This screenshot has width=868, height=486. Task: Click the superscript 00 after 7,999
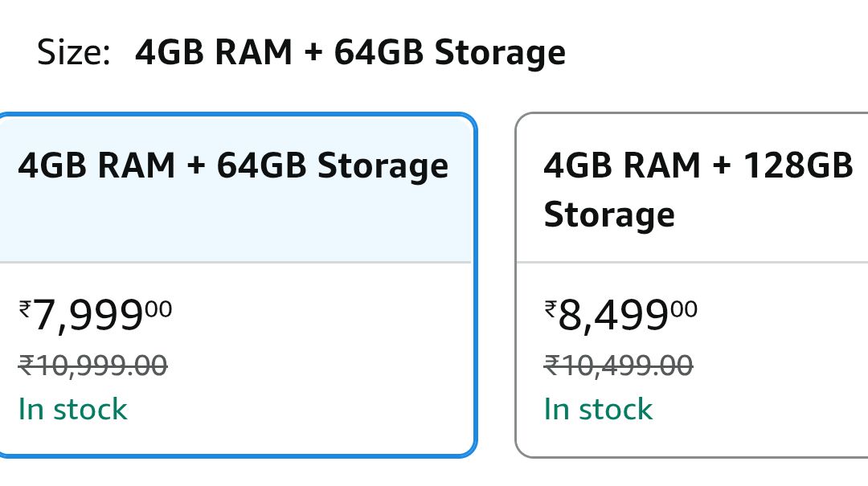click(158, 308)
